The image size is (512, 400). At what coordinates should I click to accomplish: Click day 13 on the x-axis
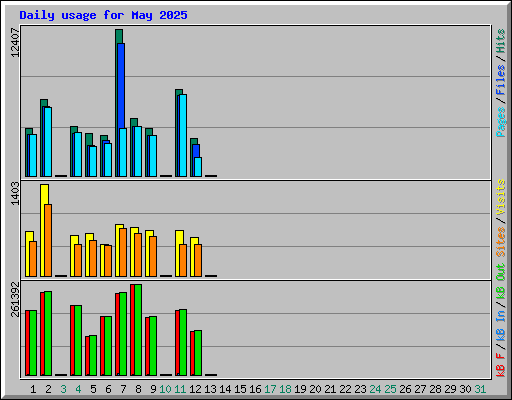coord(210,389)
